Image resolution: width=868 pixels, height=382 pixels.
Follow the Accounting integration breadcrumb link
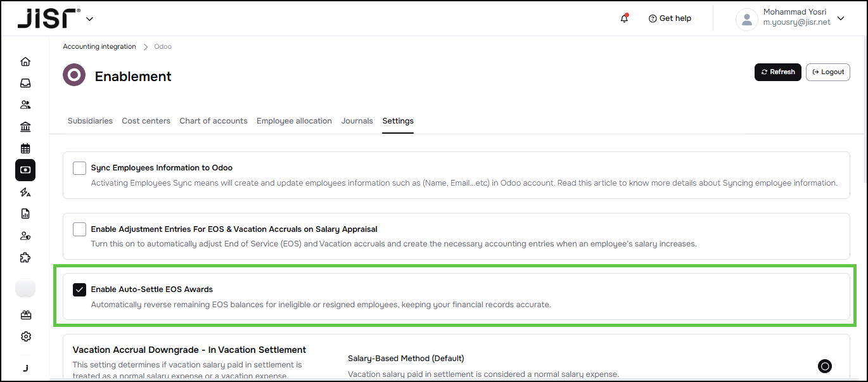coord(99,47)
